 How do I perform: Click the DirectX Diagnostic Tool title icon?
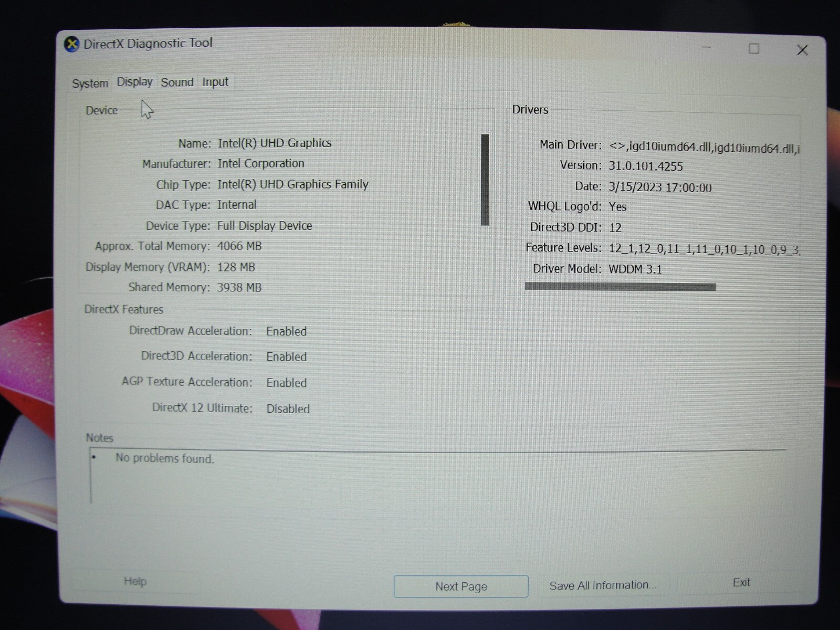click(x=71, y=44)
